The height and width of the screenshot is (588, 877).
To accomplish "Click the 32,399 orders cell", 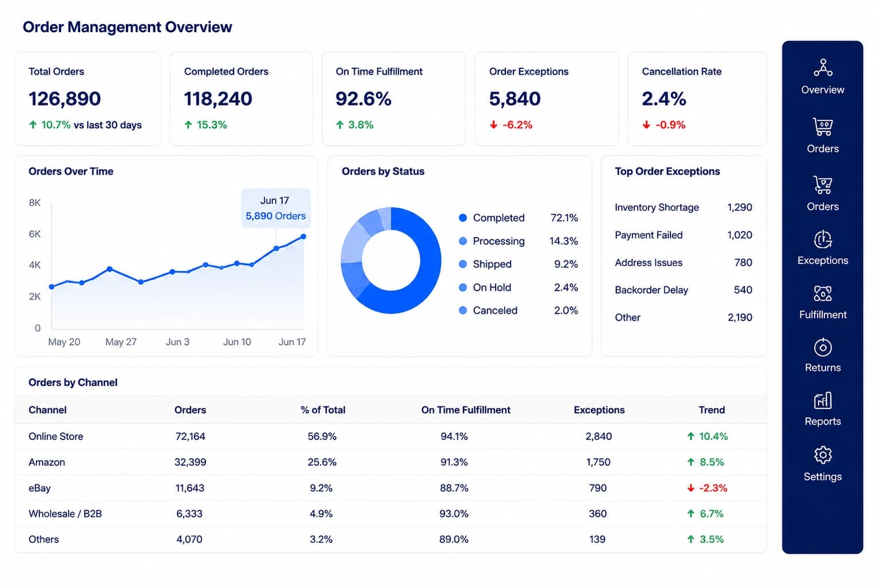I will pyautogui.click(x=190, y=462).
